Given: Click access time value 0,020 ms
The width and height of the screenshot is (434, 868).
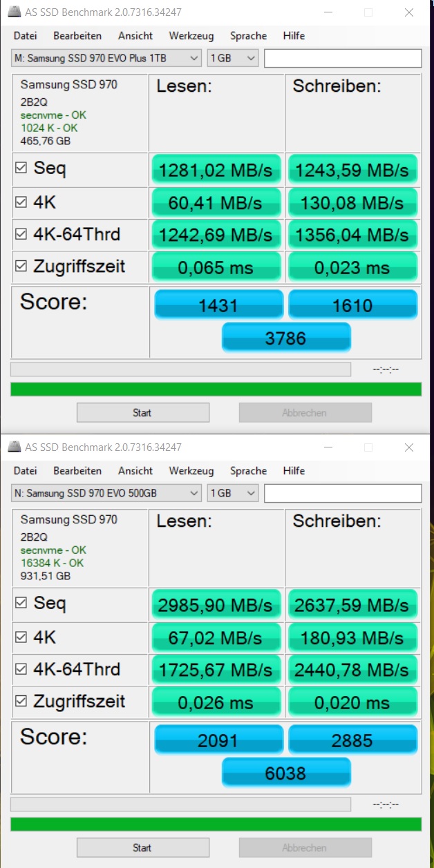Looking at the screenshot, I should (x=352, y=702).
